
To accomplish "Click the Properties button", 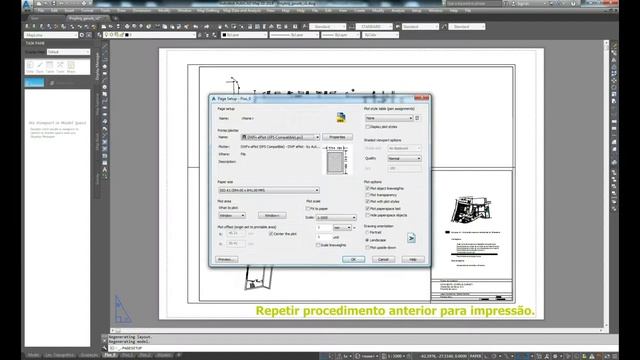I will click(337, 137).
